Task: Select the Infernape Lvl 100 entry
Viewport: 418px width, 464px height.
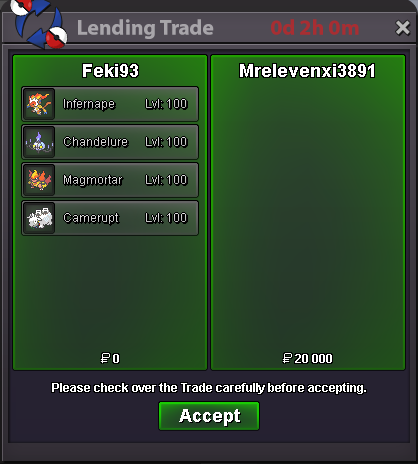Action: tap(110, 104)
